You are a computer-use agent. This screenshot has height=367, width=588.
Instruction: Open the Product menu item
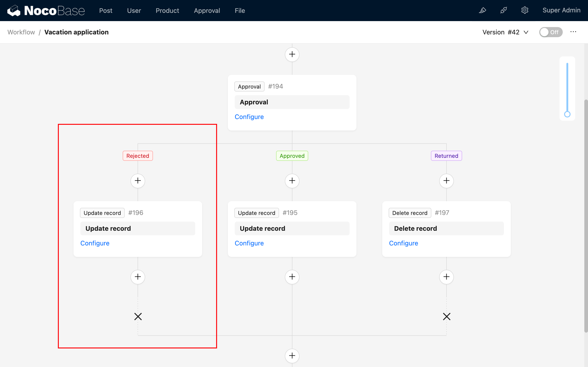[x=167, y=11]
